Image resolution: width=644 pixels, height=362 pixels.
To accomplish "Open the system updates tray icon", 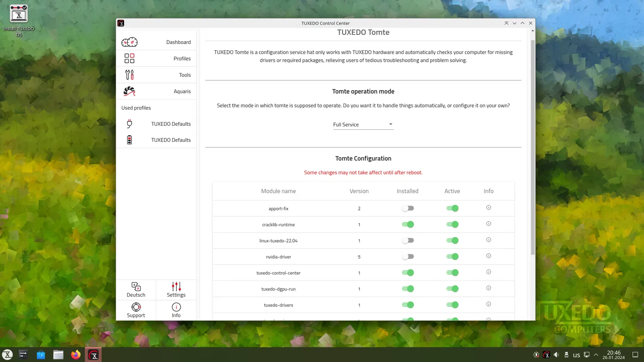I will 536,355.
